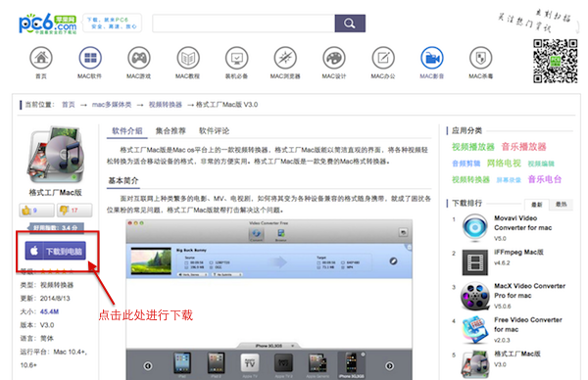588x380 pixels.
Task: Open Movavi Video Converter for mac title
Action: 522,223
